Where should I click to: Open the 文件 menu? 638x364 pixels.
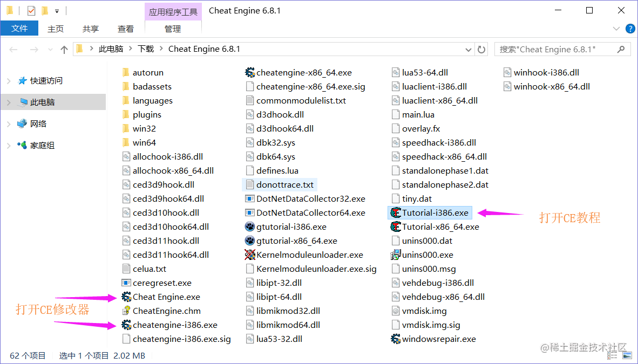click(19, 29)
